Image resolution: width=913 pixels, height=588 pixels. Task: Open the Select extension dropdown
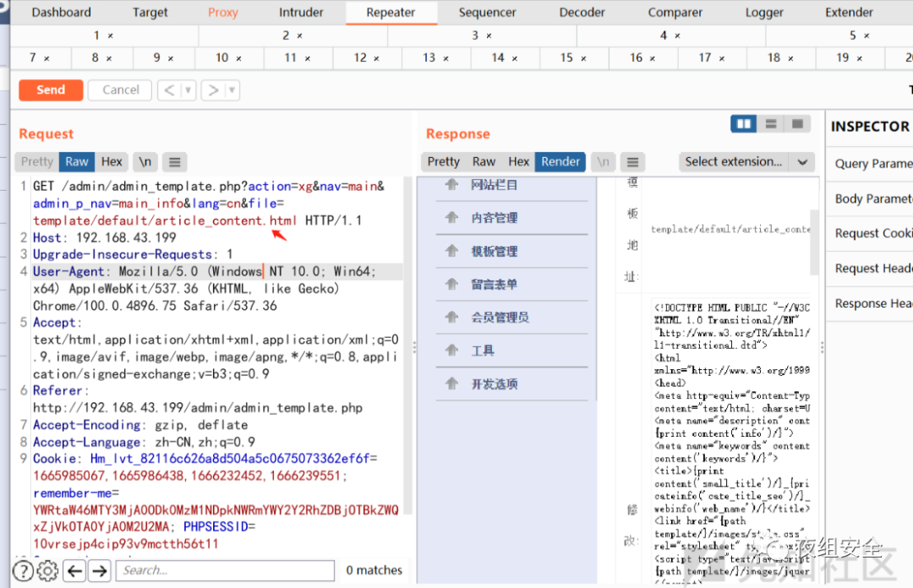pyautogui.click(x=746, y=162)
